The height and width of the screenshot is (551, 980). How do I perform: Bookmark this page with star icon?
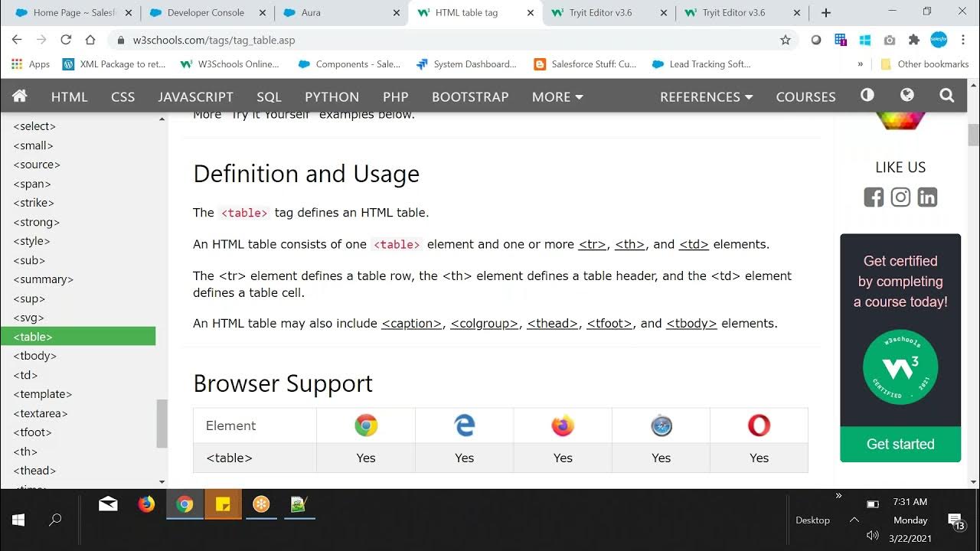[x=785, y=40]
